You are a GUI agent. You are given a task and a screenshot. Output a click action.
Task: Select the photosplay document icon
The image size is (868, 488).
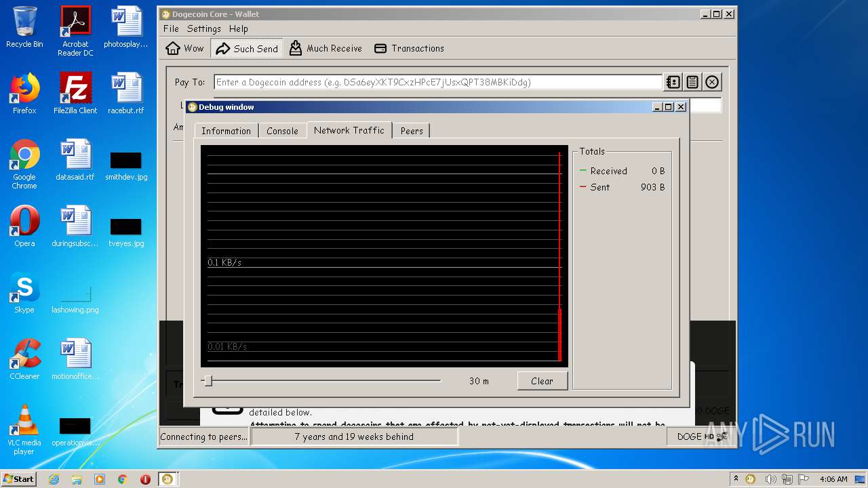click(126, 27)
